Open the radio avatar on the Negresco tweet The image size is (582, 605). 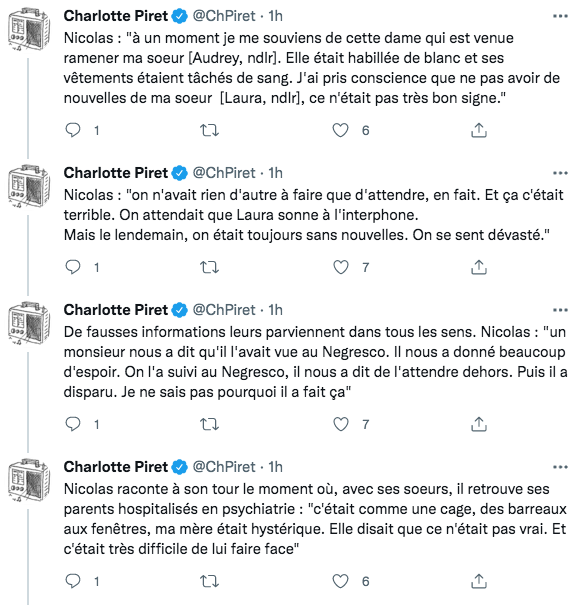(x=29, y=323)
